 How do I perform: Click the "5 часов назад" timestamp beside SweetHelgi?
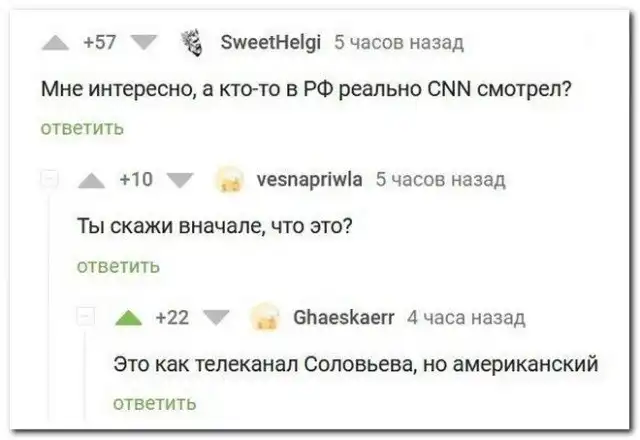[398, 43]
